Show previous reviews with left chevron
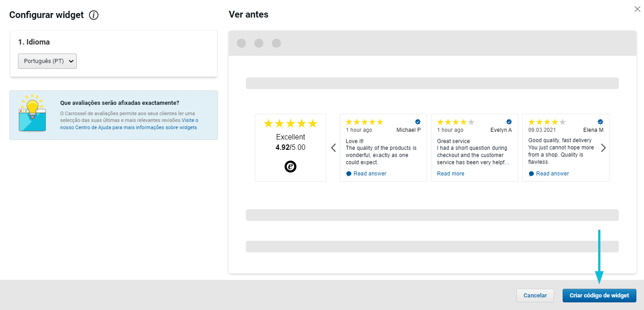The width and height of the screenshot is (644, 310). coord(333,148)
